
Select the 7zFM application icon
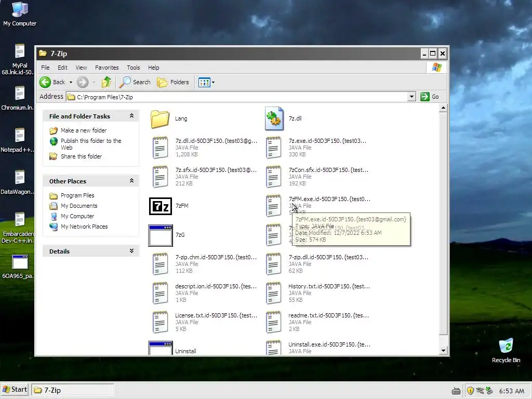[x=161, y=206]
